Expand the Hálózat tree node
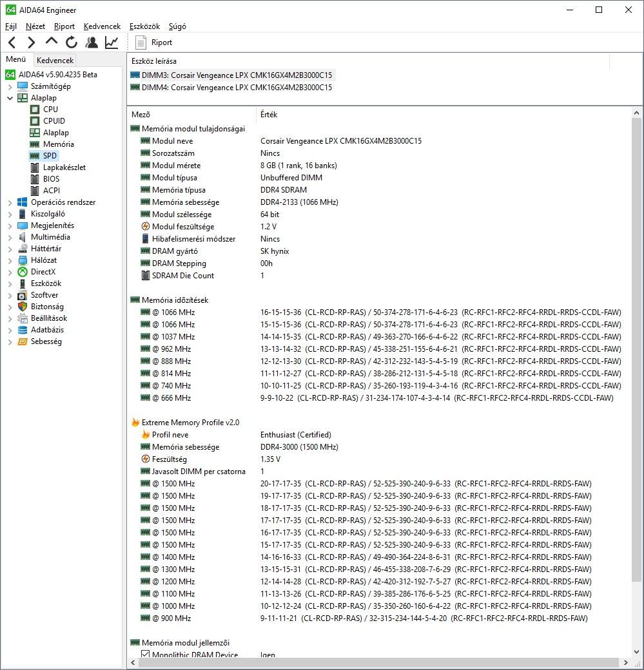Screen dimensions: 644x670 10,260
